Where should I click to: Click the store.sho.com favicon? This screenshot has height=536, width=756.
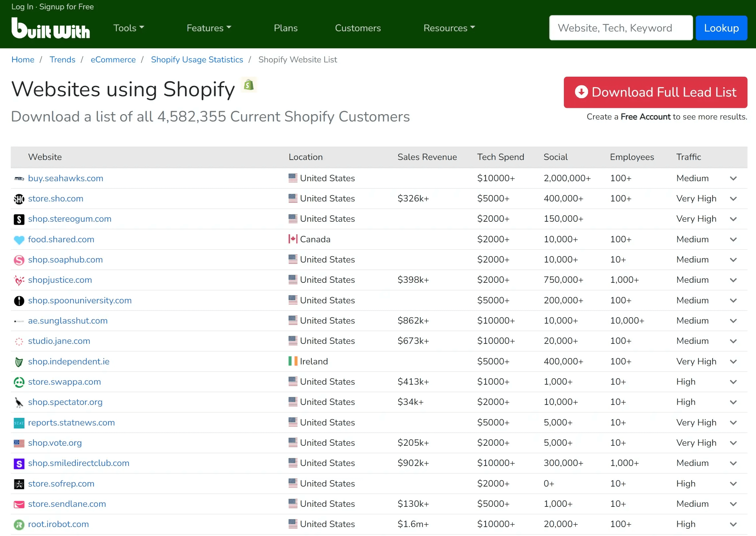tap(19, 199)
